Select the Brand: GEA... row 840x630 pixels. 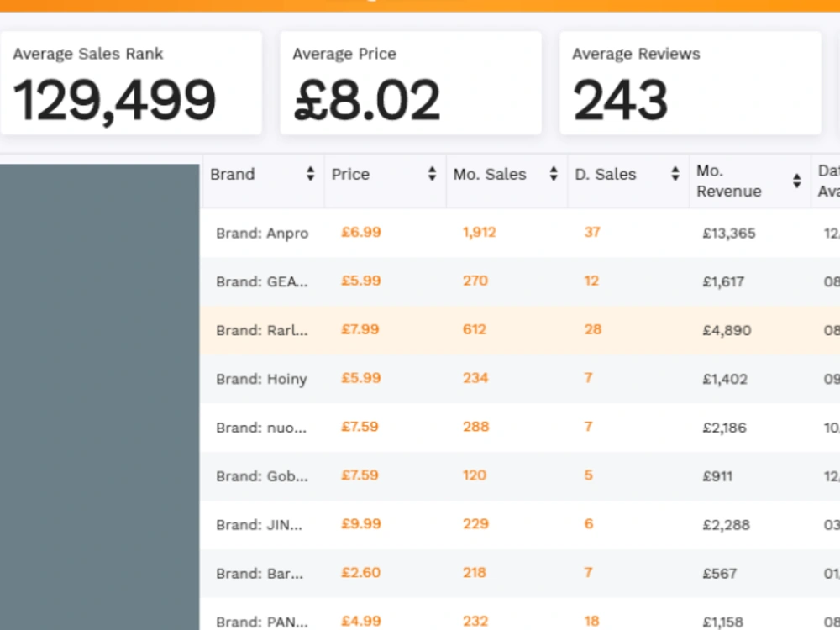point(520,281)
